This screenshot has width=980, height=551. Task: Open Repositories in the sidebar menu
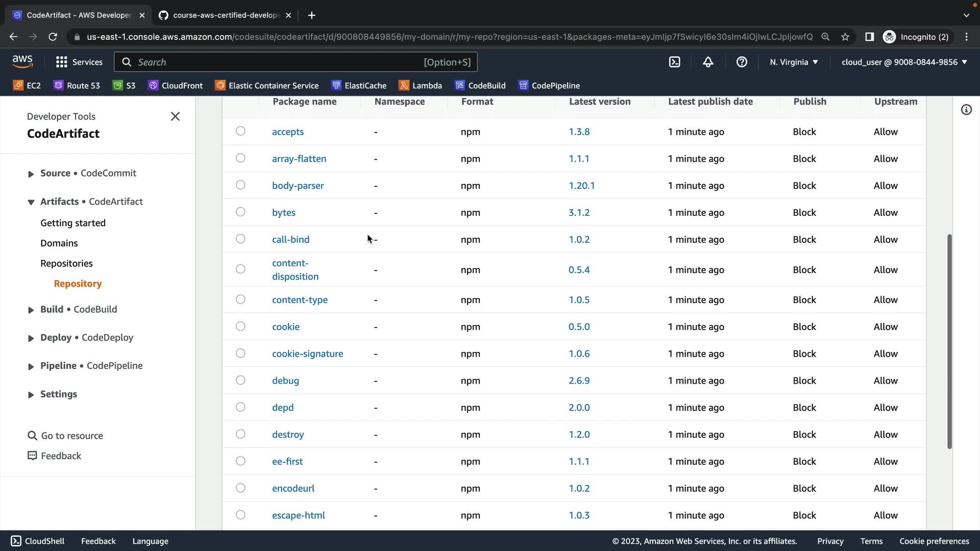[66, 263]
